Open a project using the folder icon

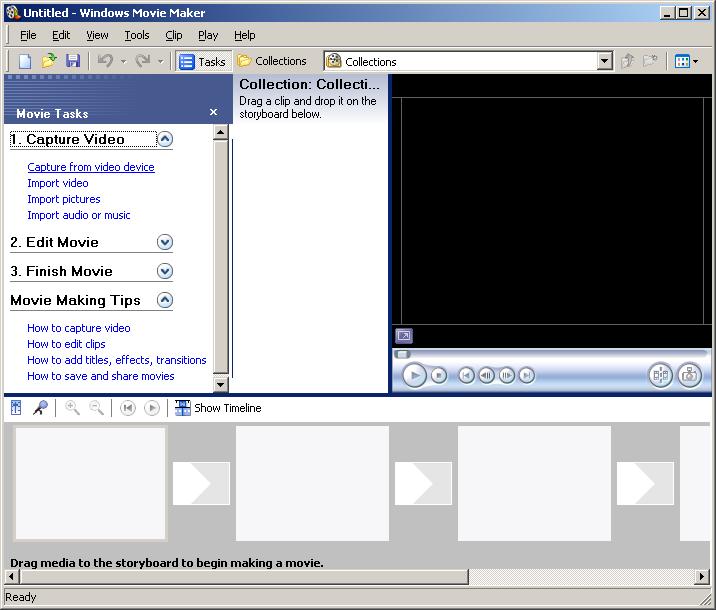click(49, 61)
